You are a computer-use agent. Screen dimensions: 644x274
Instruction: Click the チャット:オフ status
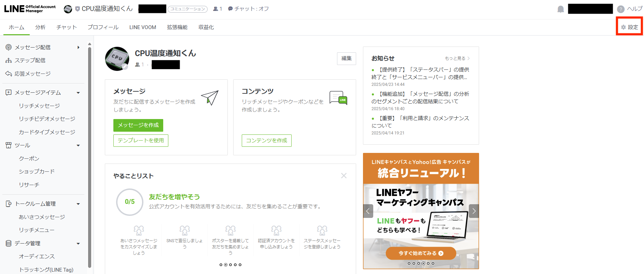248,9
